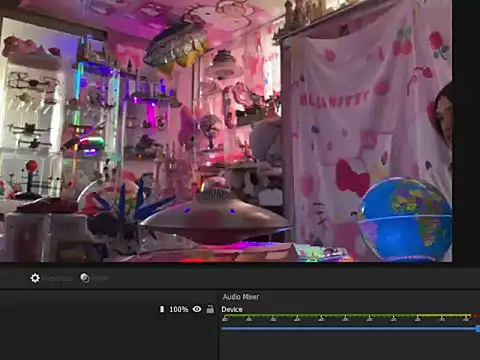The height and width of the screenshot is (360, 480).
Task: Adjust the Device volume slider
Action: (351, 329)
